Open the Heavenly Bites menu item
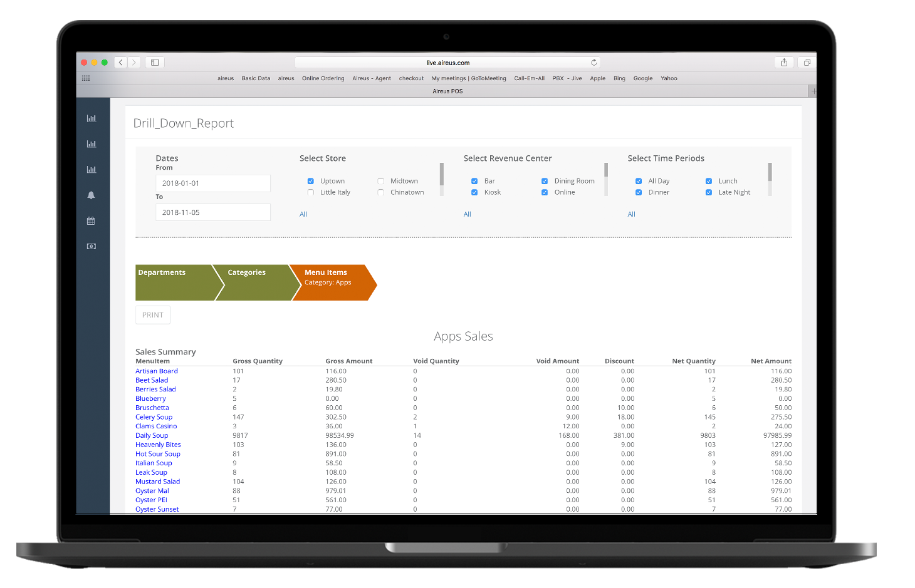This screenshot has height=588, width=915. pyautogui.click(x=158, y=445)
